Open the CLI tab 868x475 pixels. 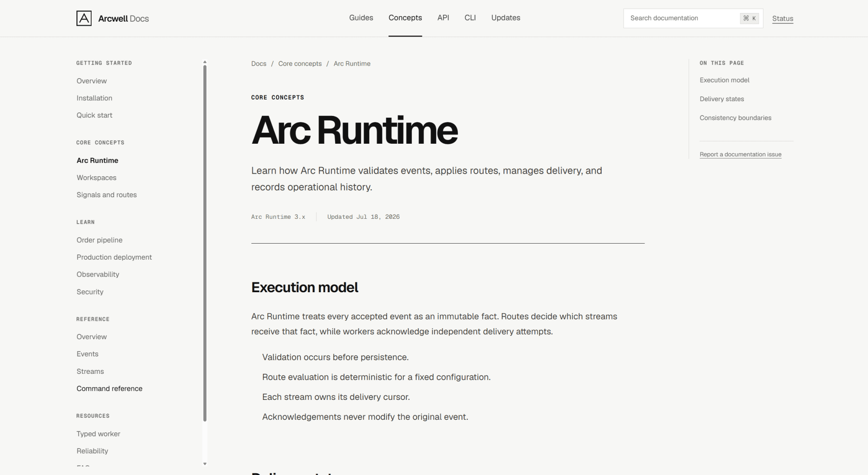point(470,18)
